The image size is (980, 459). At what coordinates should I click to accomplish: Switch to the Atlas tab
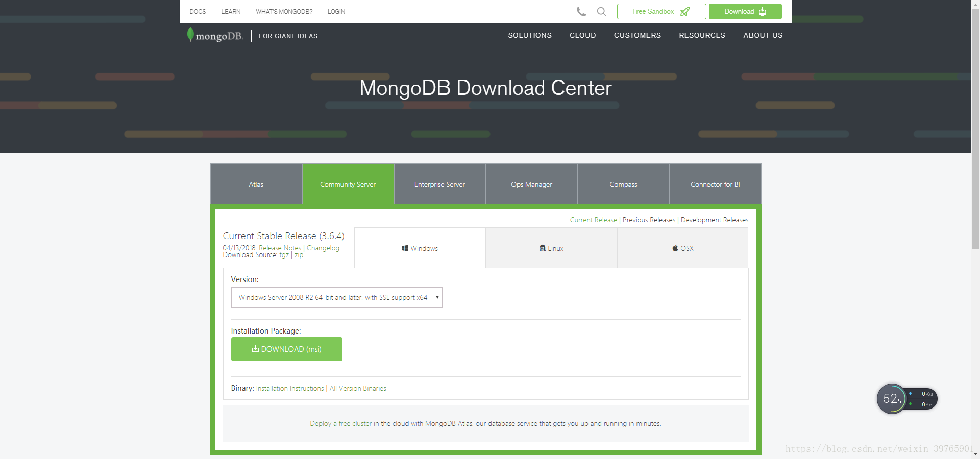click(256, 184)
